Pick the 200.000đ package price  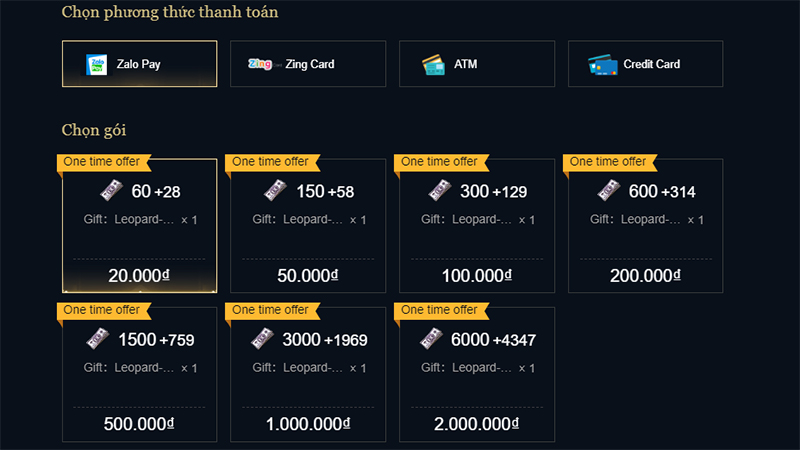coord(645,276)
